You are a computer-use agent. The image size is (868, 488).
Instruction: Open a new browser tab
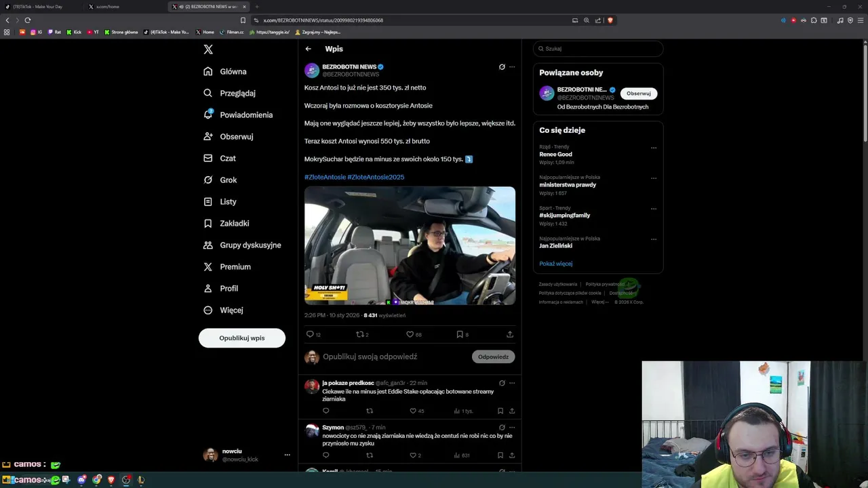pyautogui.click(x=257, y=7)
